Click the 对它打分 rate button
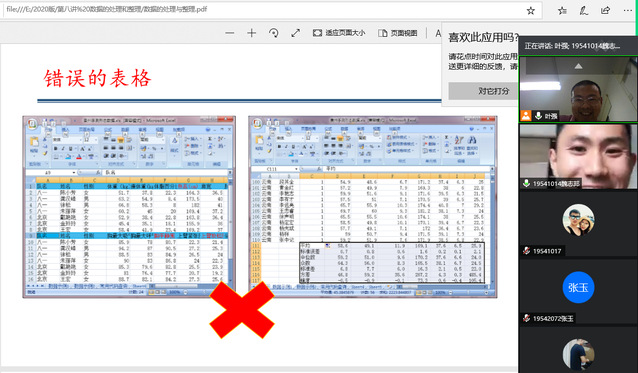The width and height of the screenshot is (638, 373). click(x=484, y=91)
